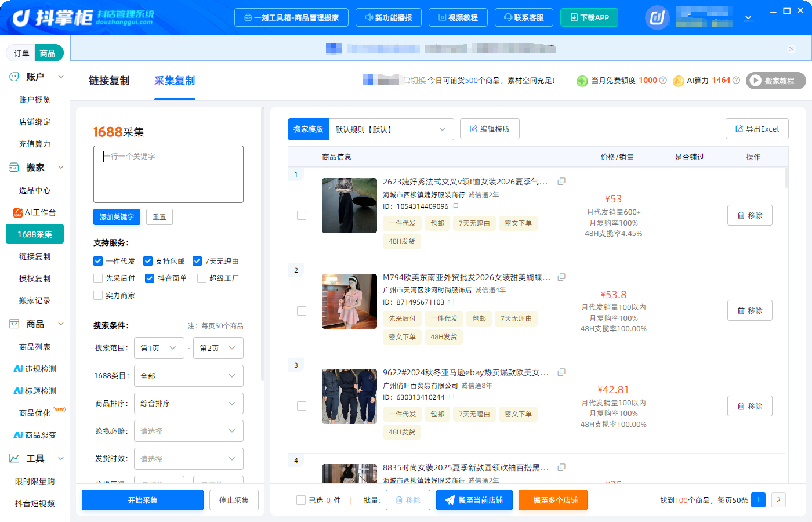Click 导出Excel button
The image size is (812, 522).
coord(757,129)
